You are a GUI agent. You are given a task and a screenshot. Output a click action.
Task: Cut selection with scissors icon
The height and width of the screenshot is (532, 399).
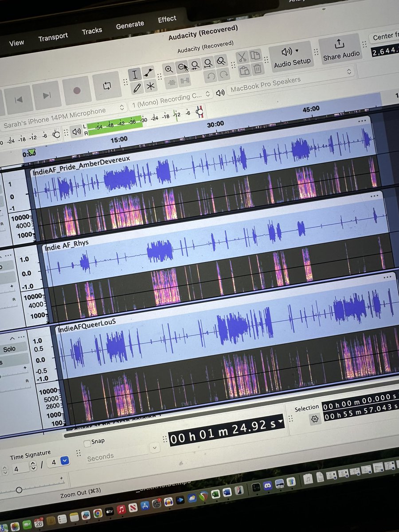(242, 58)
